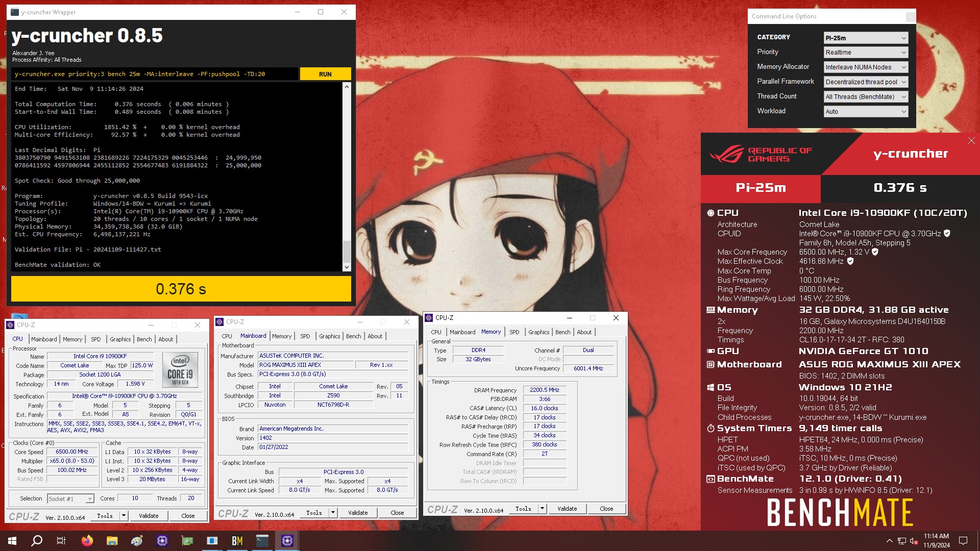Open the Windows Start menu

pos(12,541)
